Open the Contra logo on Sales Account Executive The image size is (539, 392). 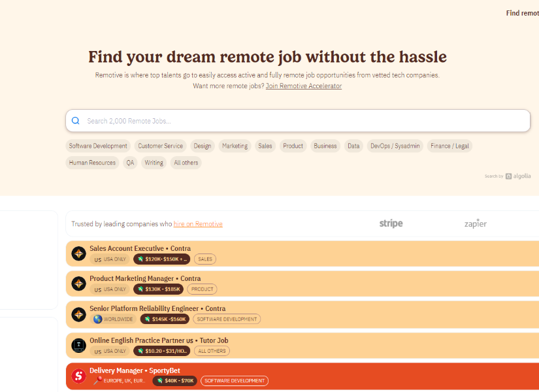pyautogui.click(x=78, y=253)
